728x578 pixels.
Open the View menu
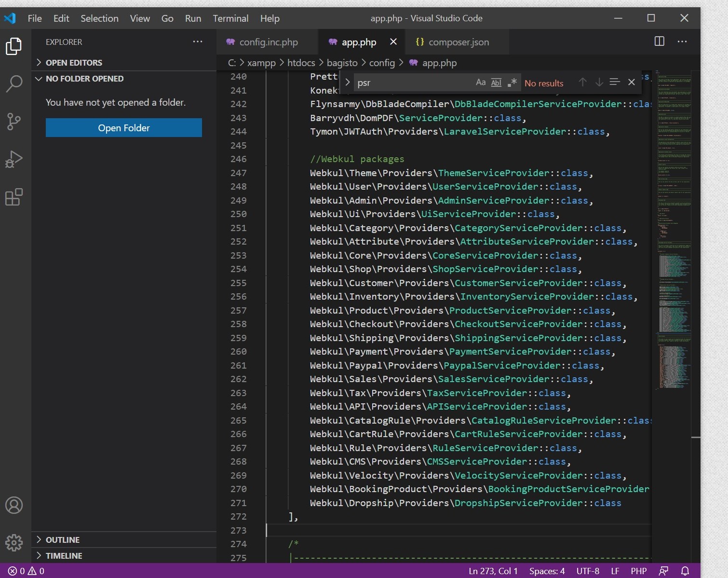click(140, 18)
